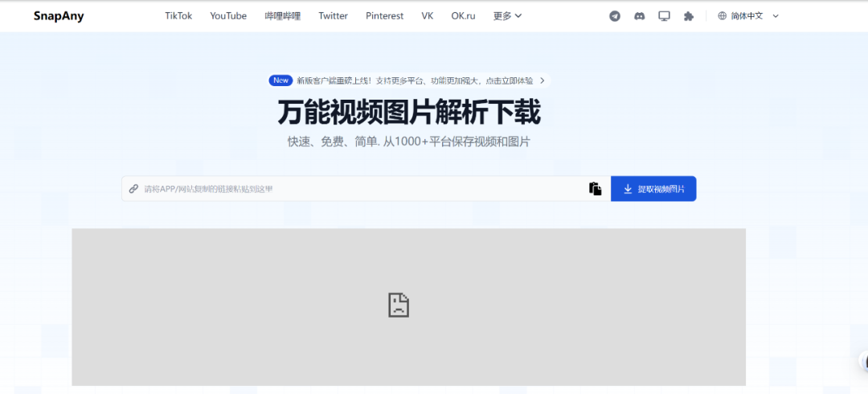Open the Discord icon link
868x394 pixels.
(x=640, y=16)
